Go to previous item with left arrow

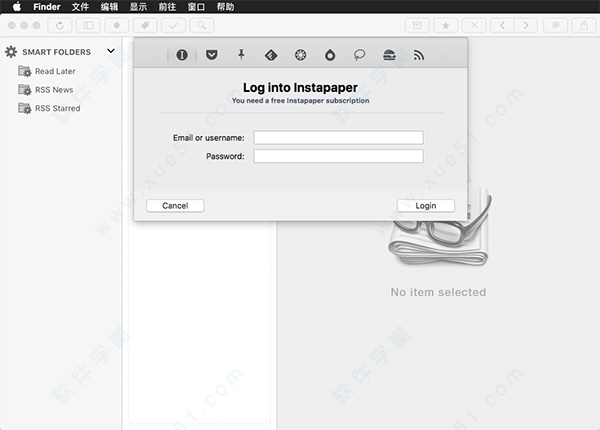pyautogui.click(x=502, y=25)
